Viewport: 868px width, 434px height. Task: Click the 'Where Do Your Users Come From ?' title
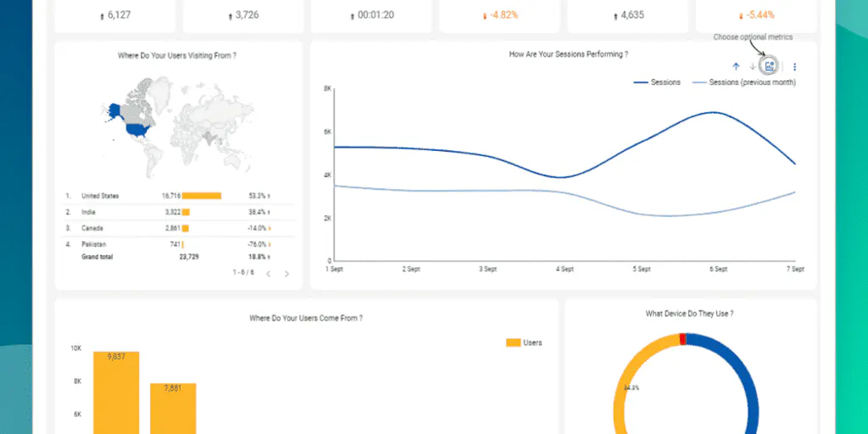point(306,319)
